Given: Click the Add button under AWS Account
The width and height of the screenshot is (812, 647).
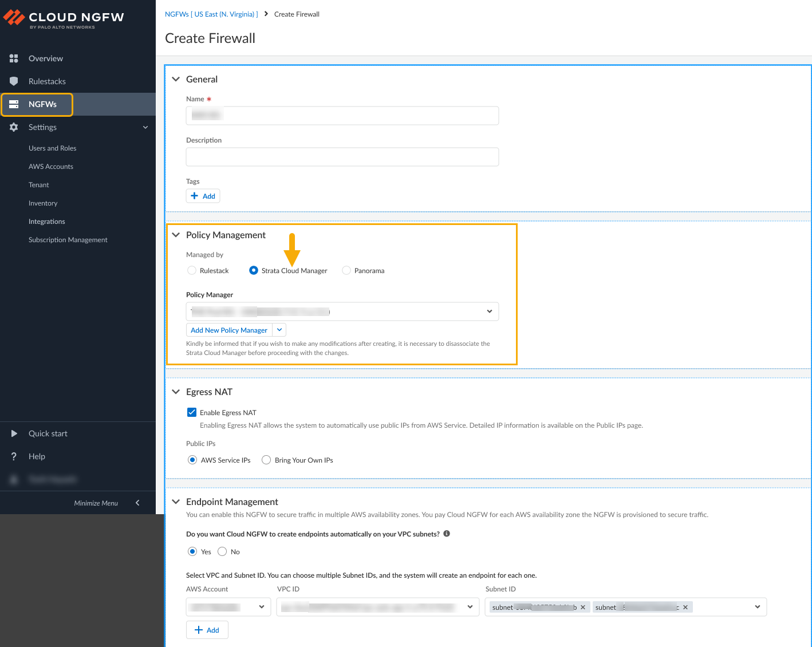Looking at the screenshot, I should pos(207,630).
